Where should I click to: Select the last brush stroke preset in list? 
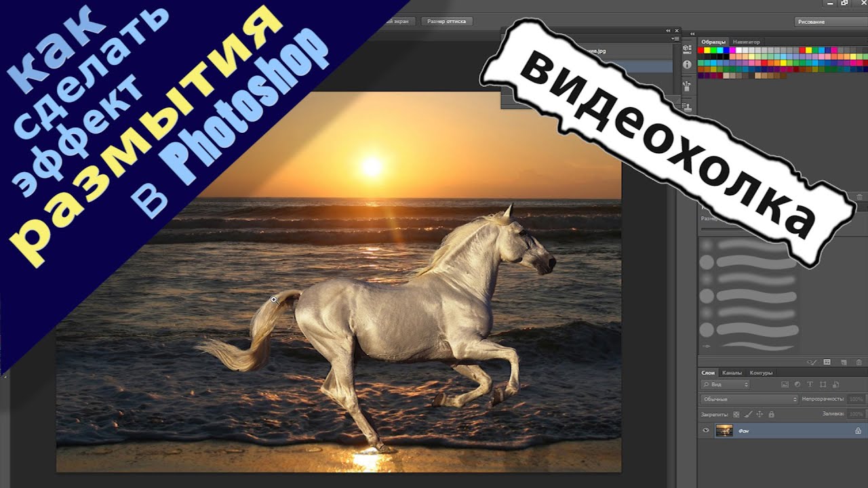pyautogui.click(x=748, y=346)
